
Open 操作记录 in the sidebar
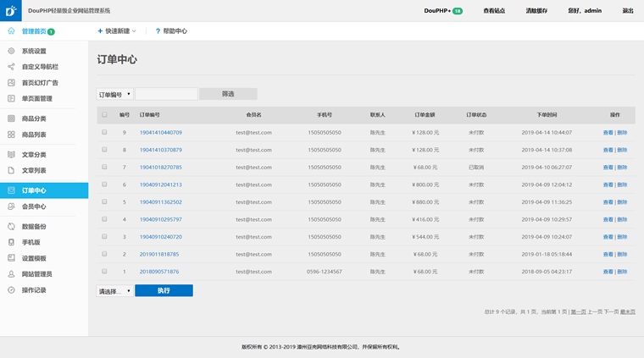34,290
